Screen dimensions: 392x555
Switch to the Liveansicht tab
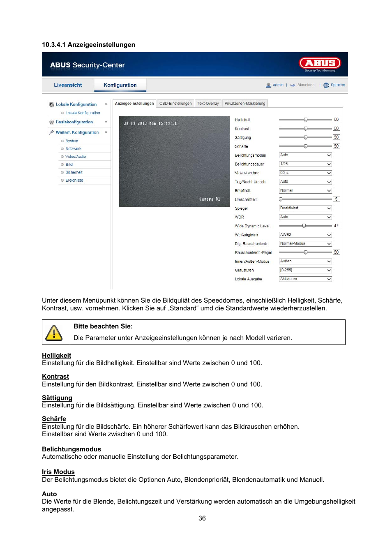click(68, 85)
